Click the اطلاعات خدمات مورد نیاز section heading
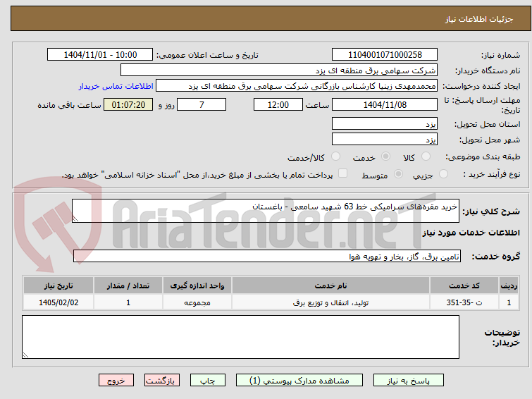 pos(471,233)
